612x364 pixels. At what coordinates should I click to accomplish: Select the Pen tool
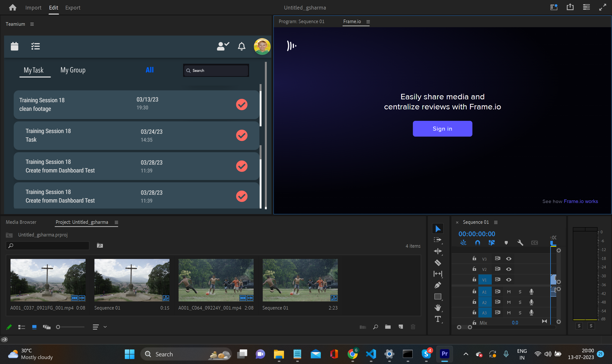(438, 285)
